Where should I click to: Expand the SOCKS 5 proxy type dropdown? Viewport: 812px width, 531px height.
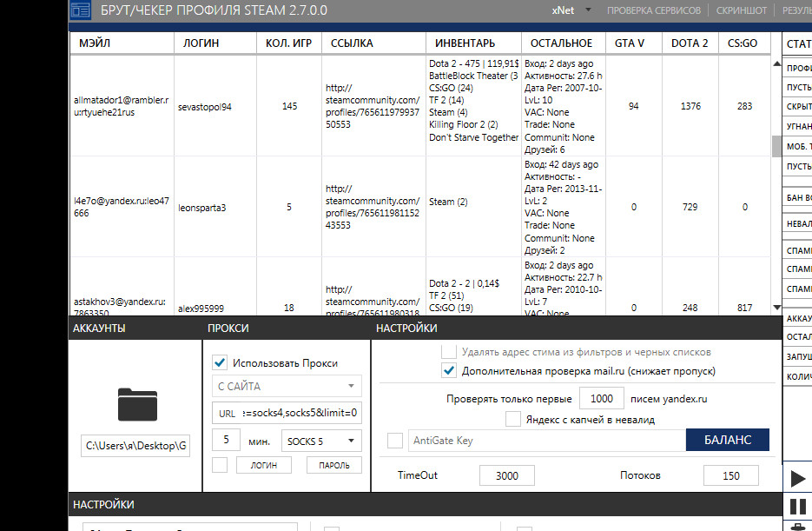tap(321, 441)
